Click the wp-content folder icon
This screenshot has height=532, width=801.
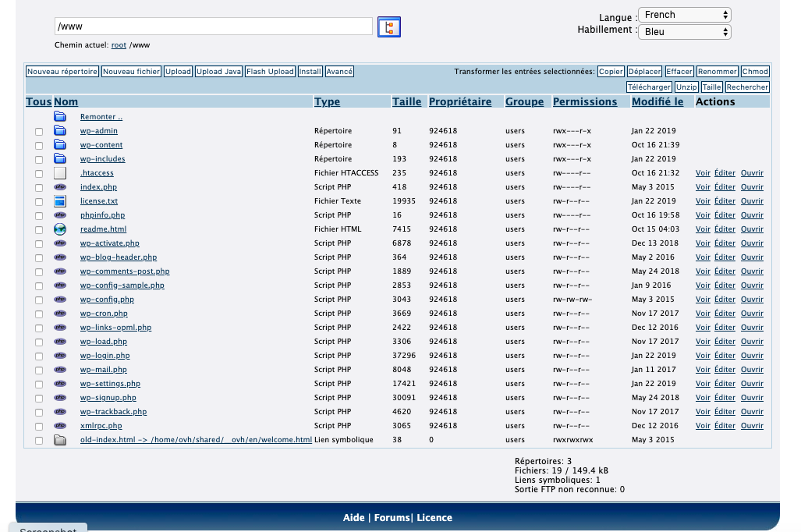pos(60,145)
